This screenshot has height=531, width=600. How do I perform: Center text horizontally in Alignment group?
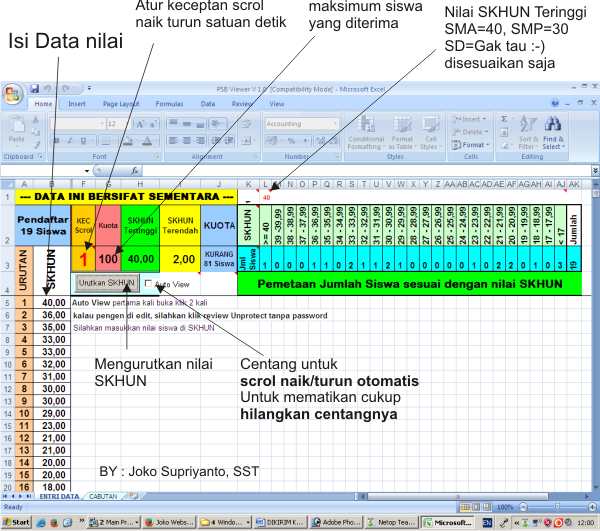click(187, 140)
